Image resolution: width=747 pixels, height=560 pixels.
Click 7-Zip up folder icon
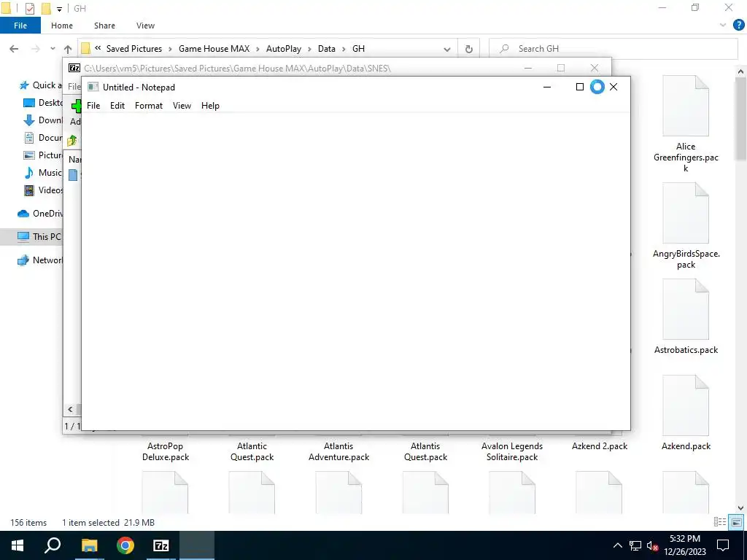(x=72, y=141)
